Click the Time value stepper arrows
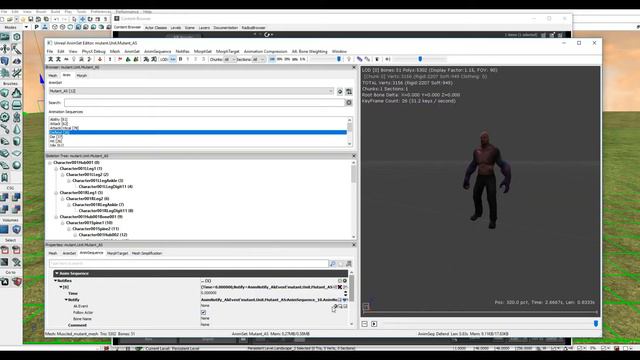This screenshot has width=640, height=360. click(x=346, y=293)
